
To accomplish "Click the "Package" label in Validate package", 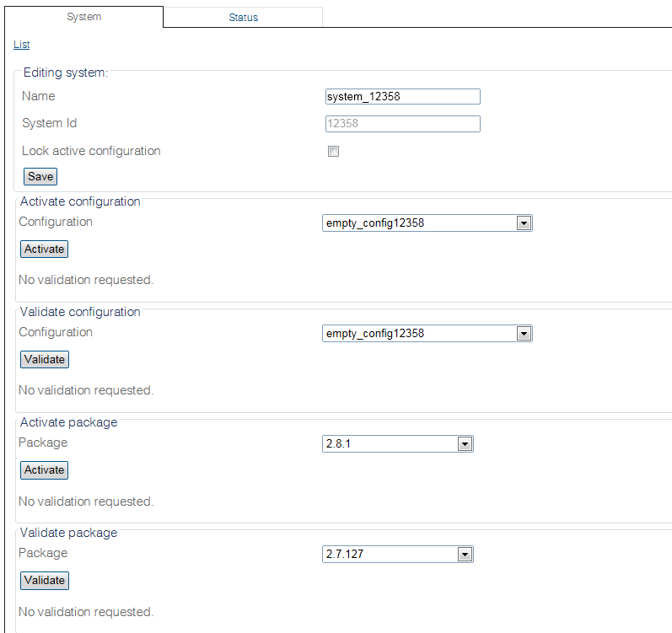I will coord(43,554).
